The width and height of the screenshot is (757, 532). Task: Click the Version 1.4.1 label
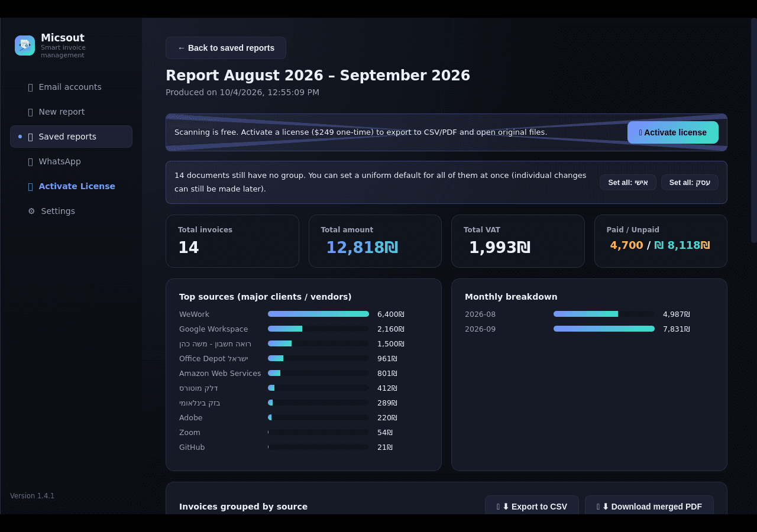point(33,496)
